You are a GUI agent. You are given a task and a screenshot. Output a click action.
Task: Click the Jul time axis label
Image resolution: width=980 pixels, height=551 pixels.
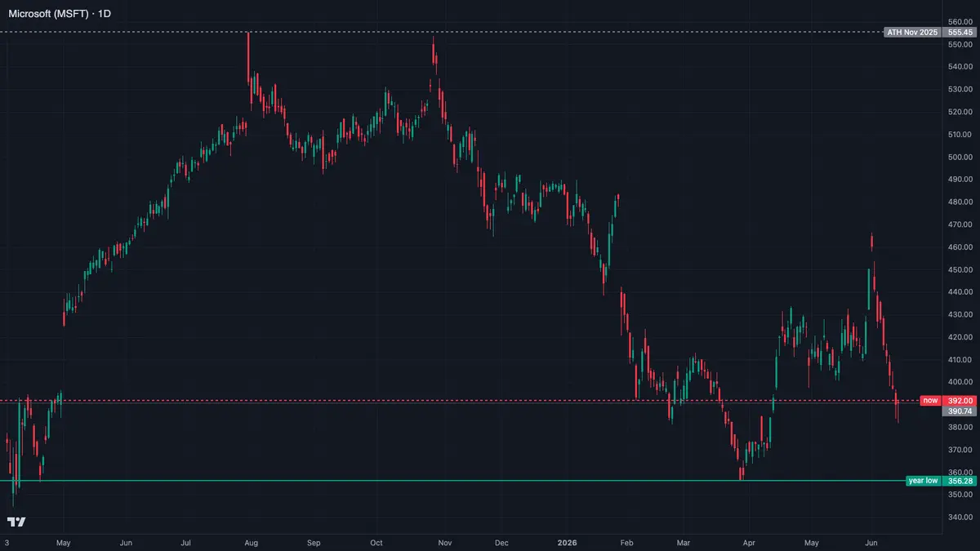(x=186, y=542)
